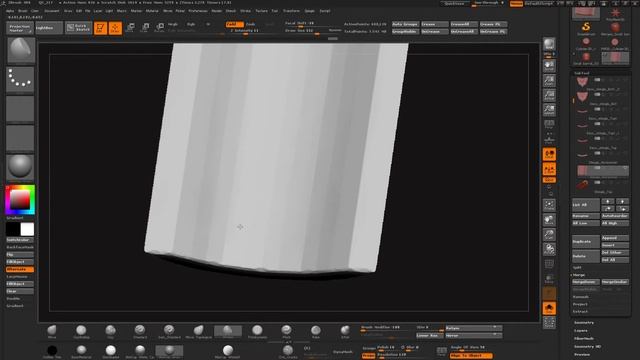Toggle the orange Local transformations icon
Screen dimensions: 640x360
[x=549, y=154]
